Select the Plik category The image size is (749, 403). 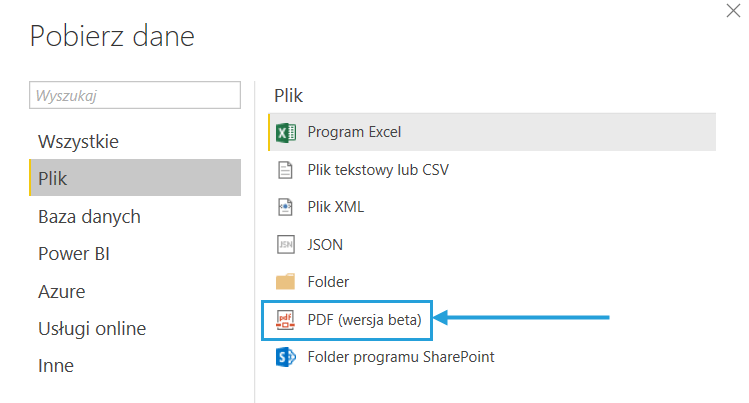[x=53, y=179]
